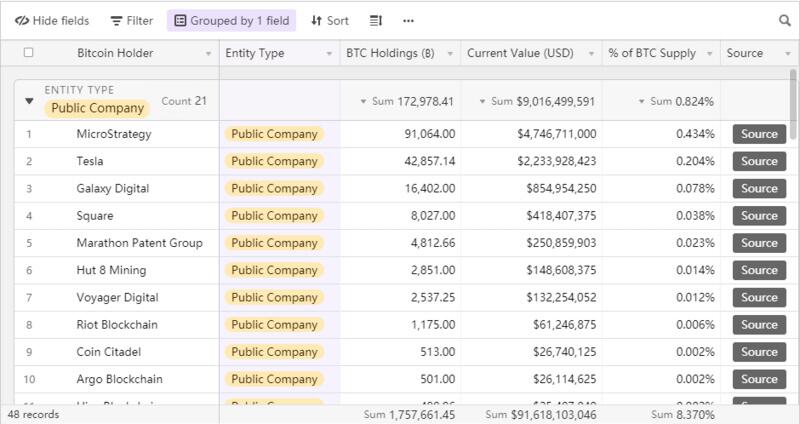This screenshot has height=424, width=800.
Task: Select the Galaxy Digital name cell
Action: coord(117,188)
